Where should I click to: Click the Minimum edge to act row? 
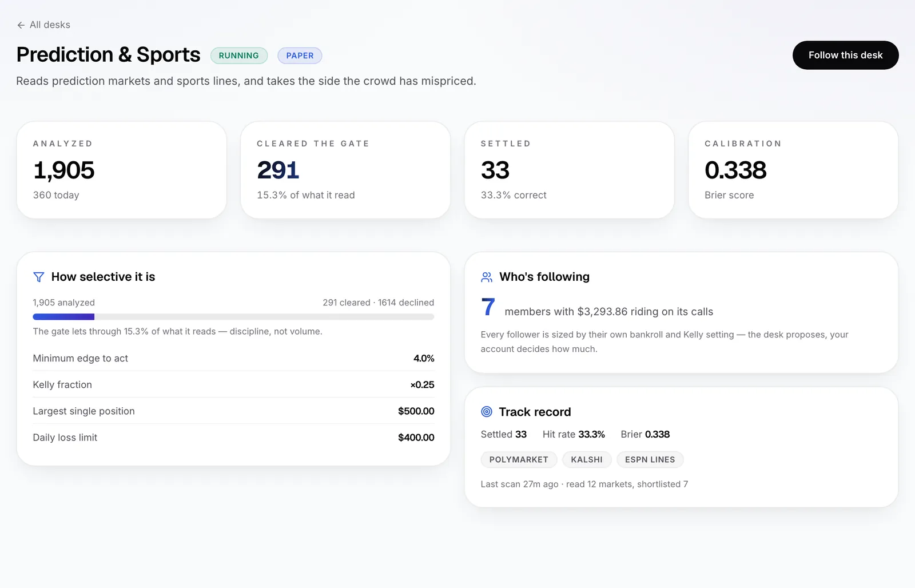click(233, 358)
